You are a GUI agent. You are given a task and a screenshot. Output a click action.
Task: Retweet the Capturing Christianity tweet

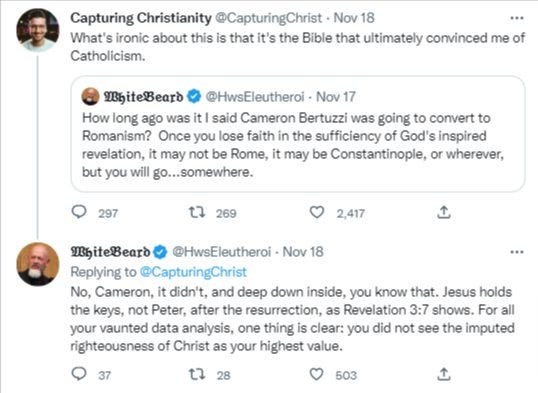[197, 212]
